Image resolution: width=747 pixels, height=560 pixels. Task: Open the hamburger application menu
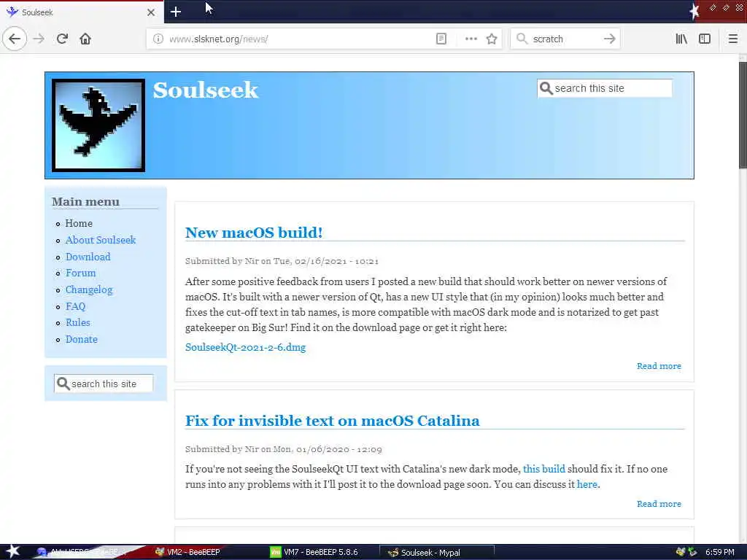(x=732, y=39)
